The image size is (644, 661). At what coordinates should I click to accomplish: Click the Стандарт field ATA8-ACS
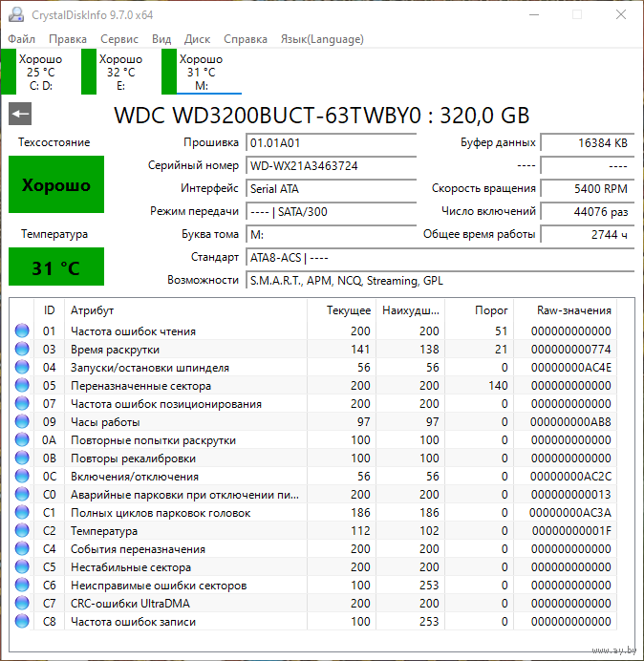(440, 257)
